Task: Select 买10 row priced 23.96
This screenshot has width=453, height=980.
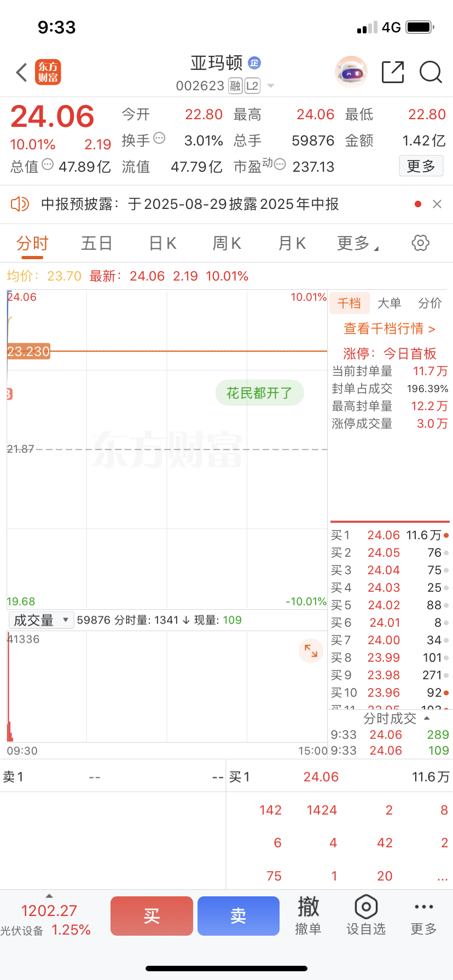Action: [390, 692]
